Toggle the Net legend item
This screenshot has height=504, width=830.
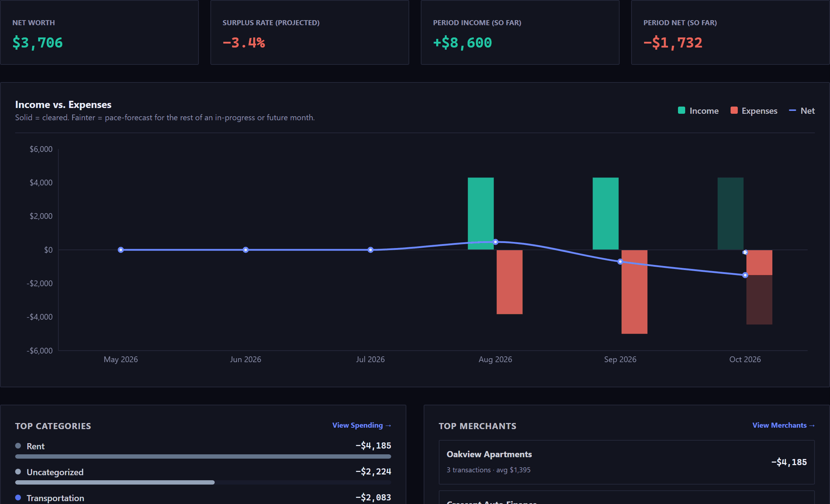tap(802, 111)
